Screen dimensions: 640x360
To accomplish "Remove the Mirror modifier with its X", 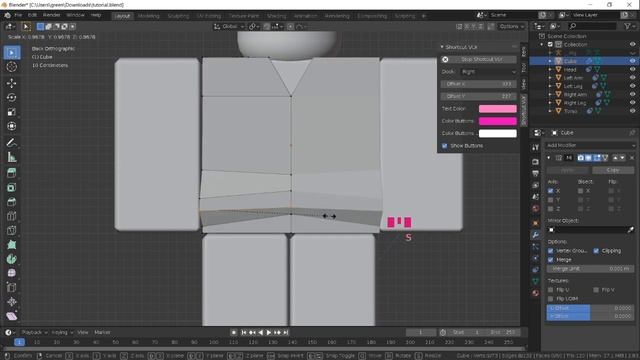I will [x=632, y=158].
